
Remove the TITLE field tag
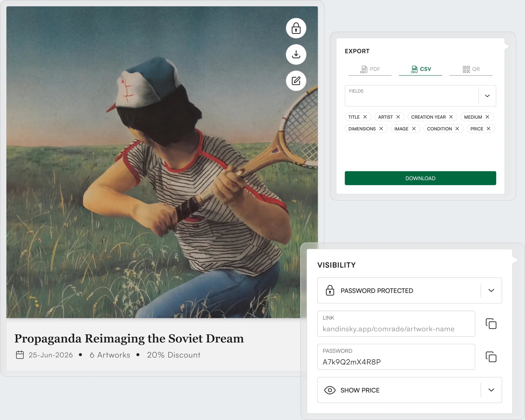(x=365, y=117)
